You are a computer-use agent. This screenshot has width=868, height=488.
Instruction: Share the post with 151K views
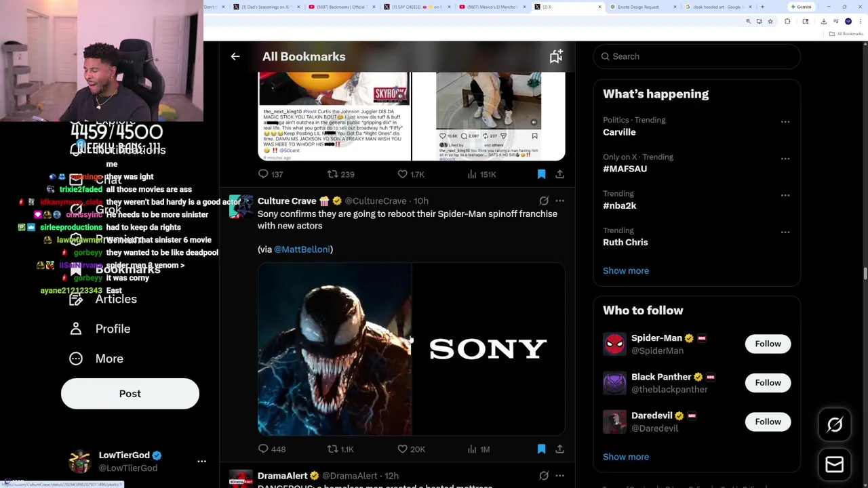point(559,174)
